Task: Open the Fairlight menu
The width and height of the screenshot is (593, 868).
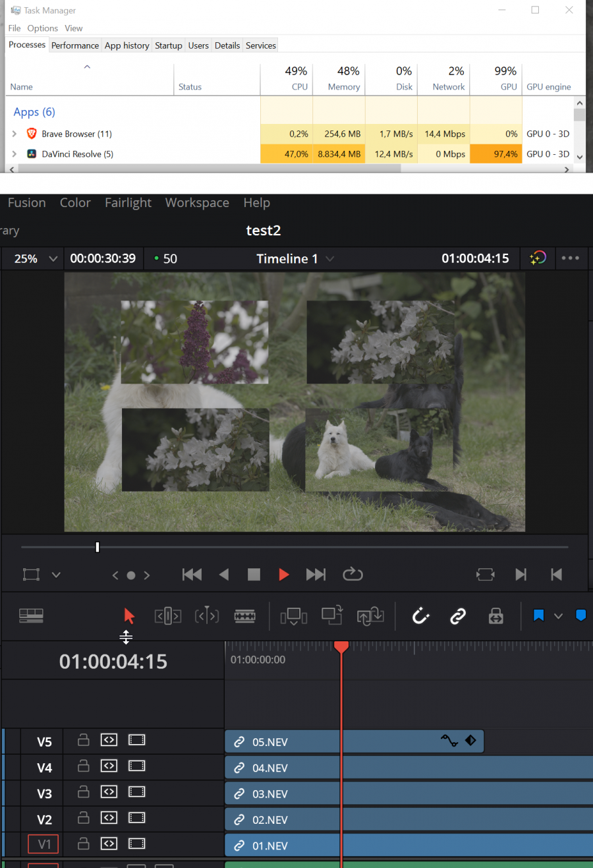Action: [x=128, y=202]
